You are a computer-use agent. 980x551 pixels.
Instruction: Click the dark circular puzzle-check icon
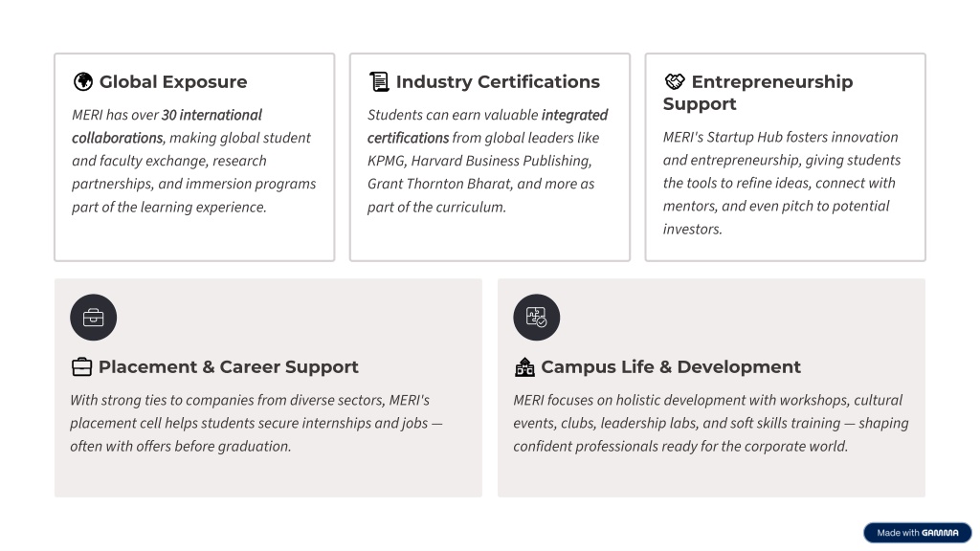coord(536,318)
